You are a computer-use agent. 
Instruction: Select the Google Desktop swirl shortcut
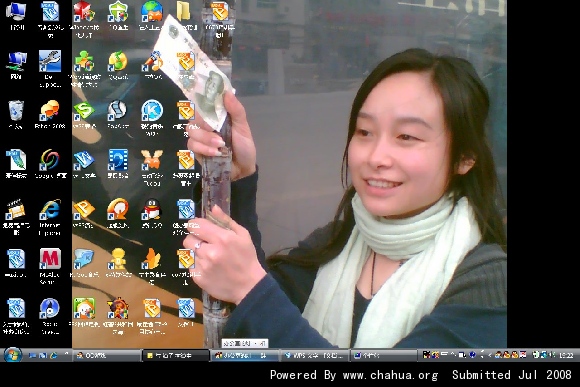click(x=50, y=164)
